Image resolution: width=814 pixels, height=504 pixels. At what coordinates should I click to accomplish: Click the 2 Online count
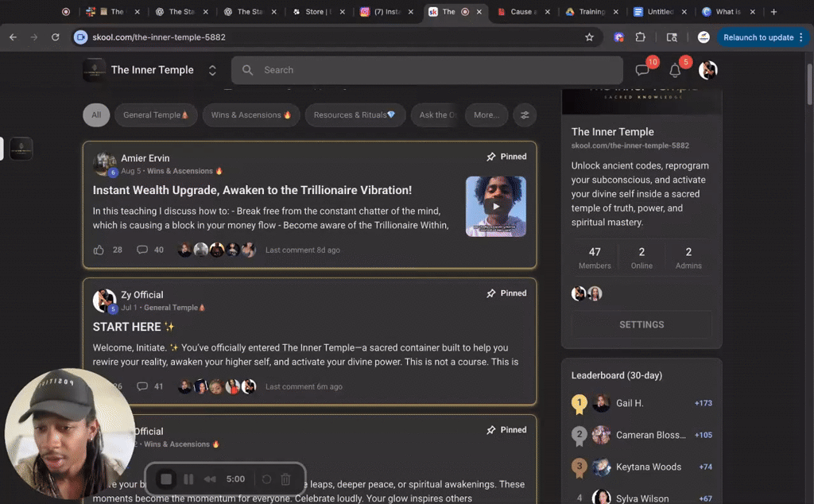(x=642, y=258)
